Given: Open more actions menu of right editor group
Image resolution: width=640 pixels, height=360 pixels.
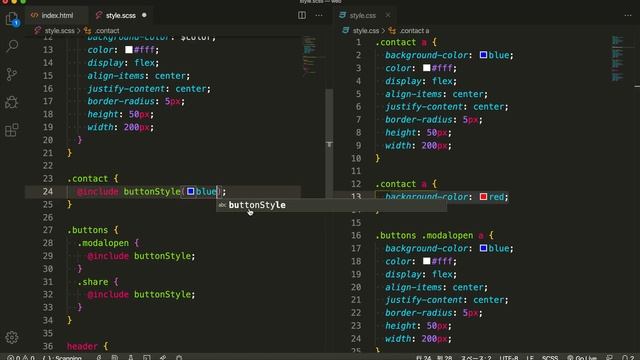Looking at the screenshot, I should click(628, 15).
